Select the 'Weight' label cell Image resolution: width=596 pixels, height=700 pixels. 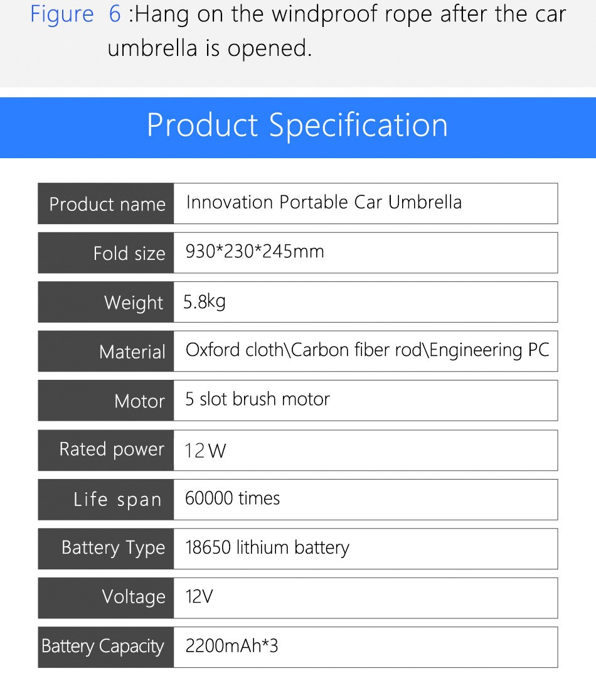tap(106, 302)
